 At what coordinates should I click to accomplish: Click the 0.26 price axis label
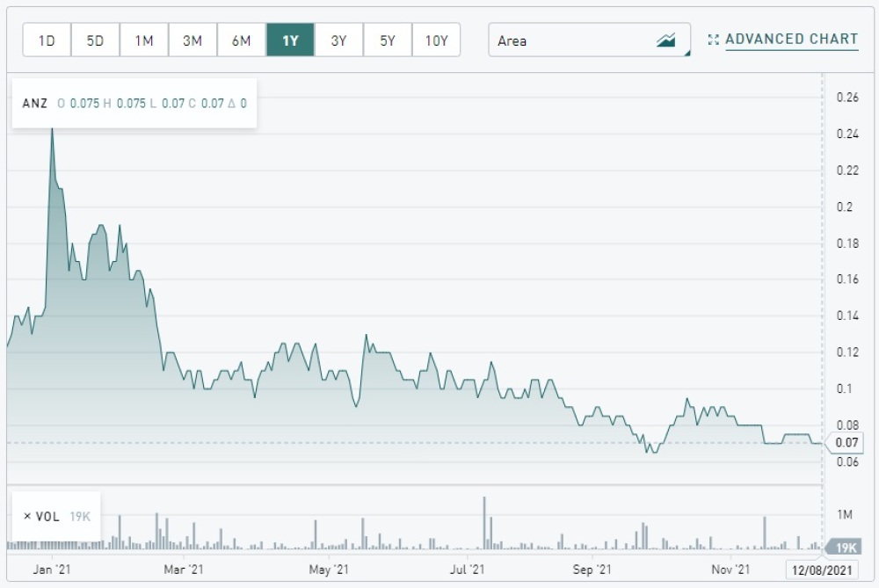[x=847, y=98]
